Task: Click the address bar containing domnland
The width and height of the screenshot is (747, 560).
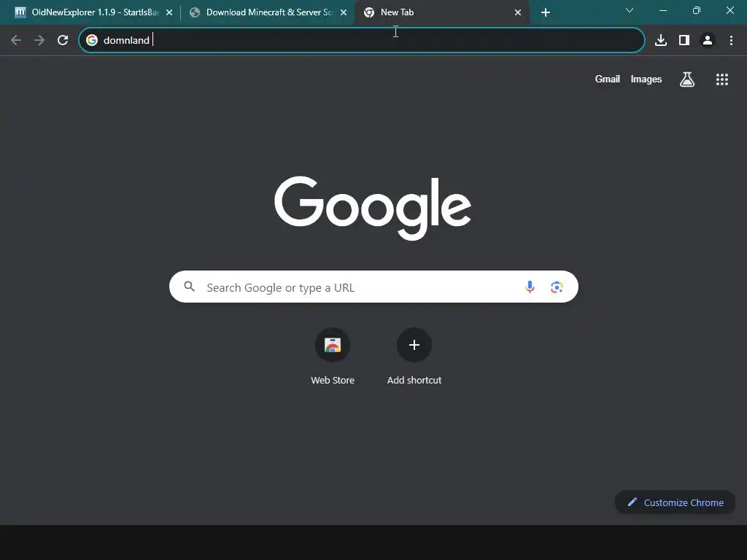Action: tap(362, 41)
